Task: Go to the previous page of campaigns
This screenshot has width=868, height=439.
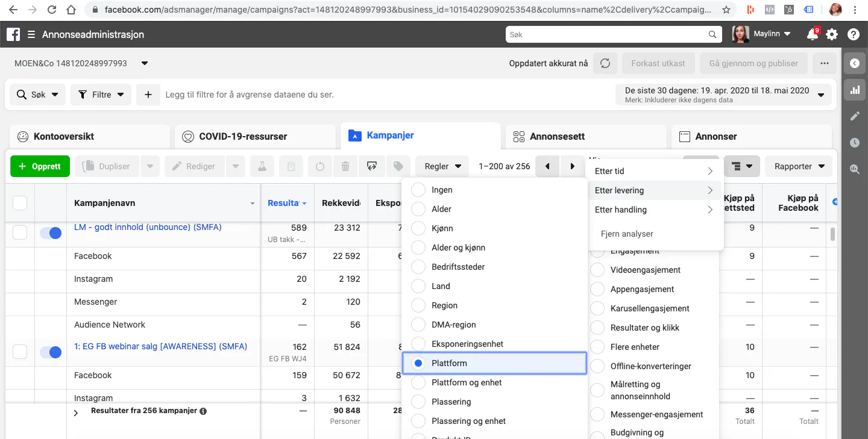Action: [547, 166]
